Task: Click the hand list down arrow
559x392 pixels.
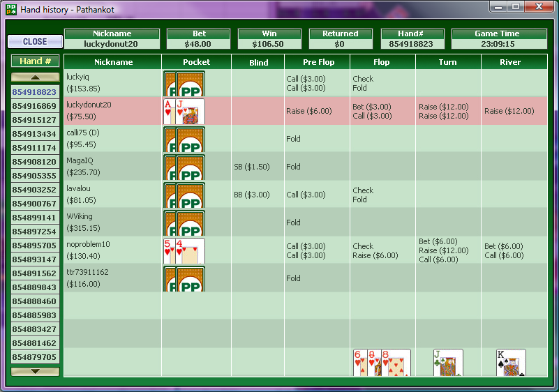Action: point(35,371)
